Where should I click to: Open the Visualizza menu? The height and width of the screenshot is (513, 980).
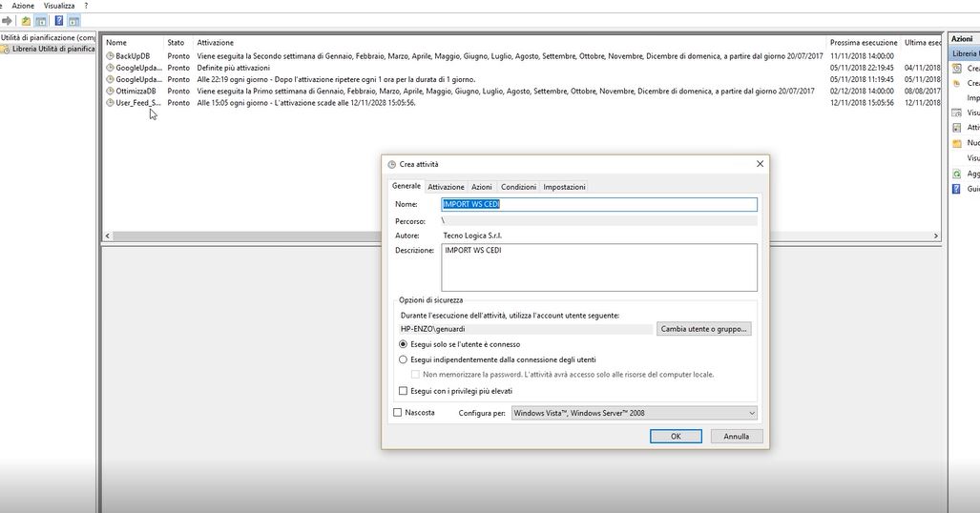tap(58, 6)
